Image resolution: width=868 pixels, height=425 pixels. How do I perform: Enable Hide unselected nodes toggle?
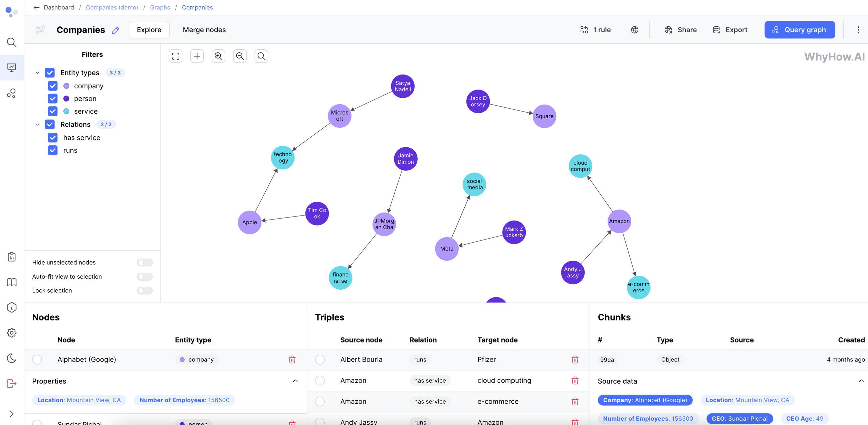145,262
